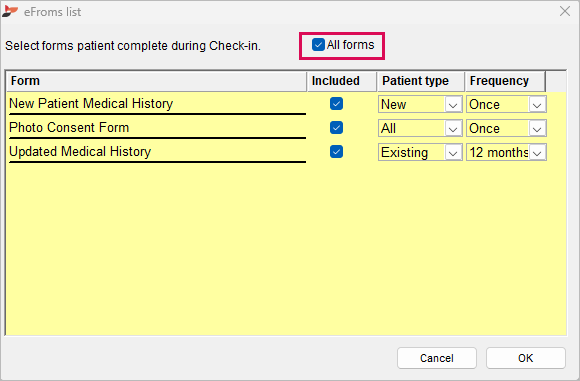The height and width of the screenshot is (381, 580).
Task: Open the 12 months frequency dropdown
Action: [506, 152]
